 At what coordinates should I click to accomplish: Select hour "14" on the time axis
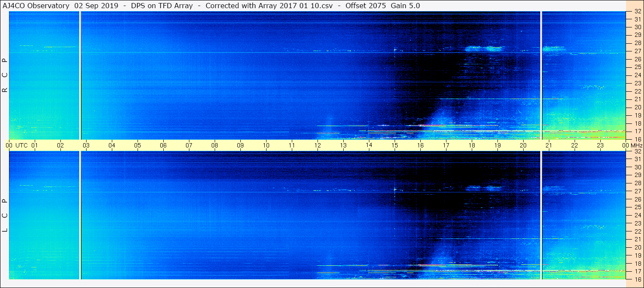click(369, 145)
